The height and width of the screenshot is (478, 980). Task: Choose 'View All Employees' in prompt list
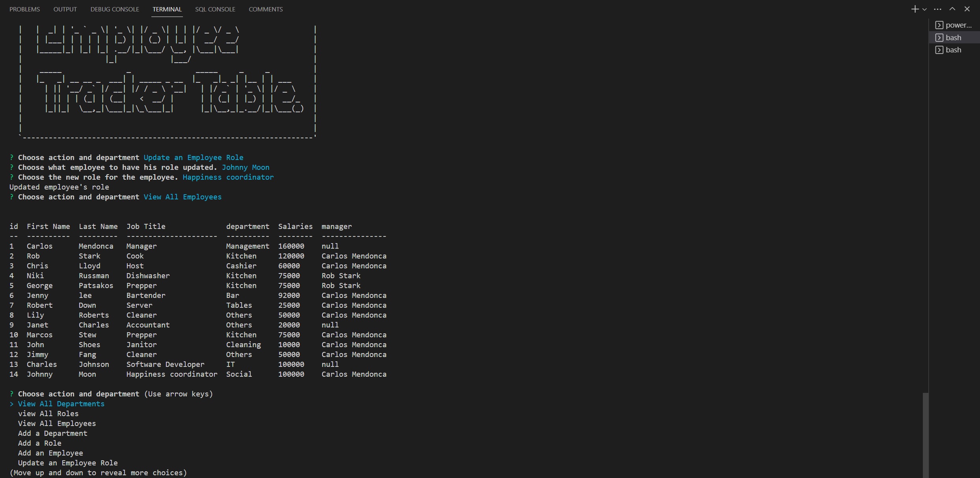coord(57,424)
